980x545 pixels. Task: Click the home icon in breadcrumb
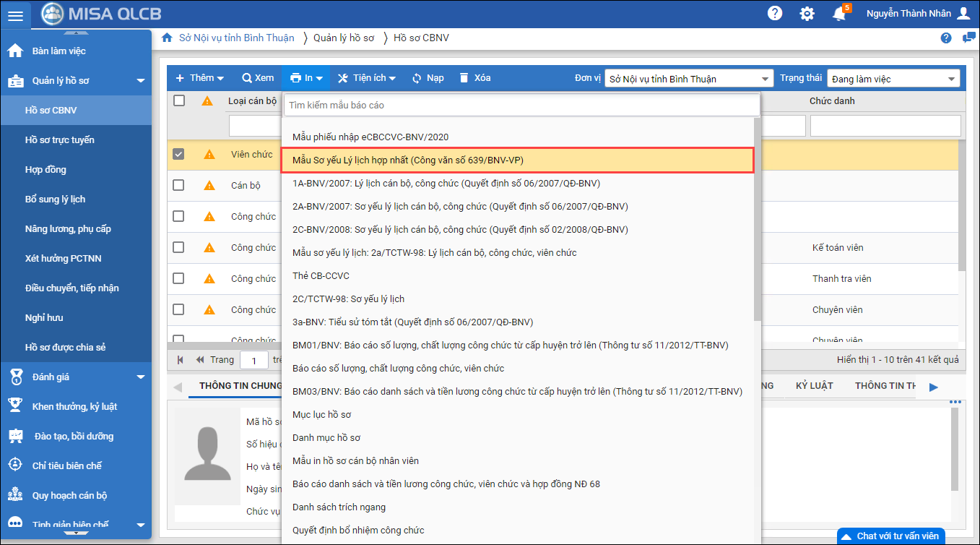tap(167, 38)
